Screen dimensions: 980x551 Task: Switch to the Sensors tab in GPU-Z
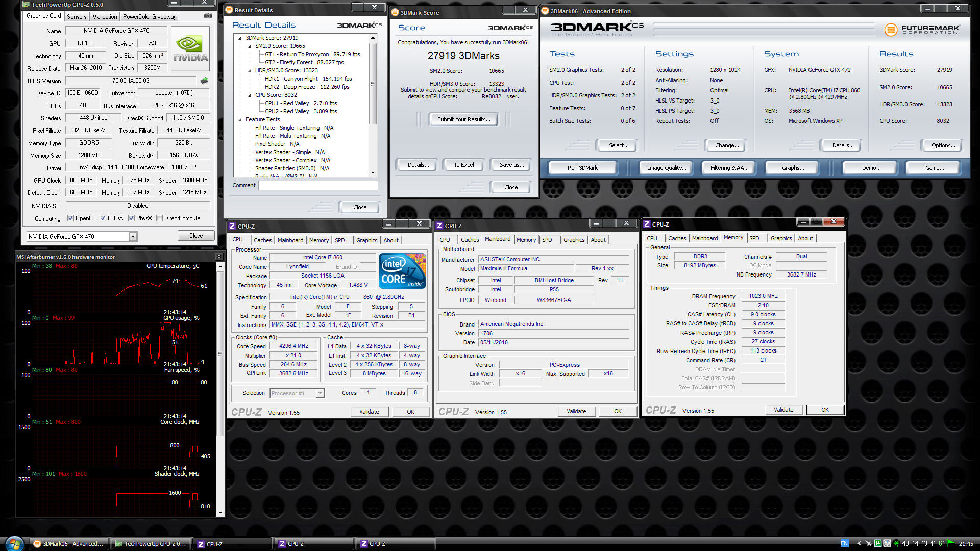[77, 16]
